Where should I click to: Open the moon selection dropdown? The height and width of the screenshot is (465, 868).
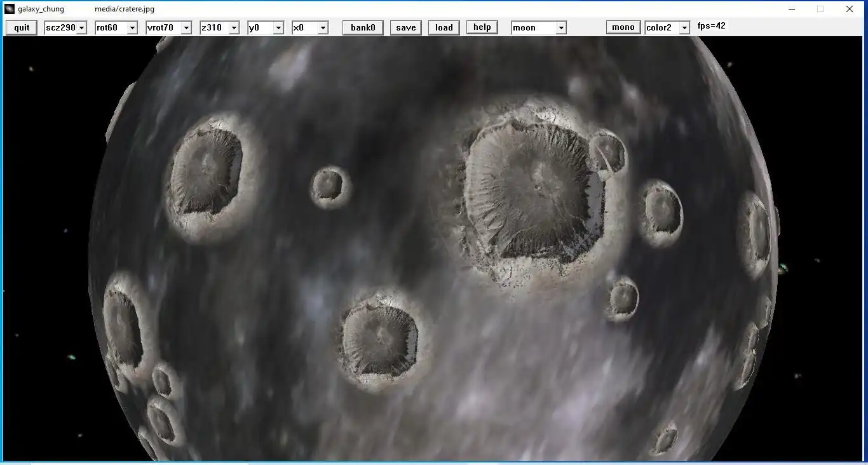click(539, 27)
